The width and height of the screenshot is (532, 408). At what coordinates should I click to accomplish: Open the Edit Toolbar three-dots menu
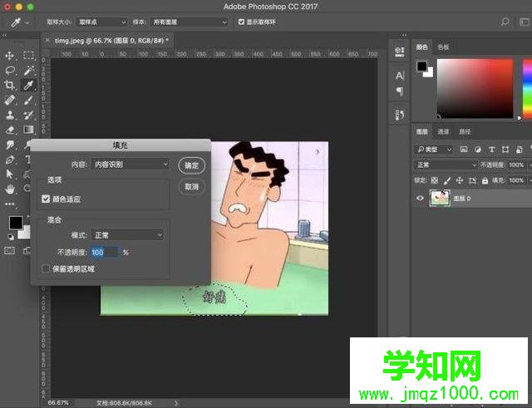(x=9, y=204)
